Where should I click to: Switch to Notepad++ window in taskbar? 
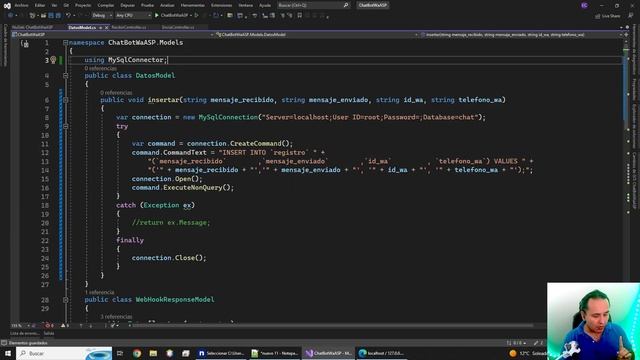[275, 353]
